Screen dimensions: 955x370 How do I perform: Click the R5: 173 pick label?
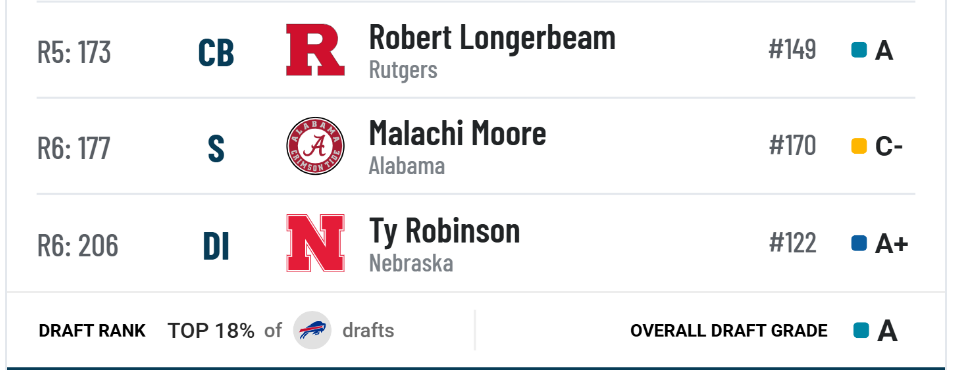point(74,52)
